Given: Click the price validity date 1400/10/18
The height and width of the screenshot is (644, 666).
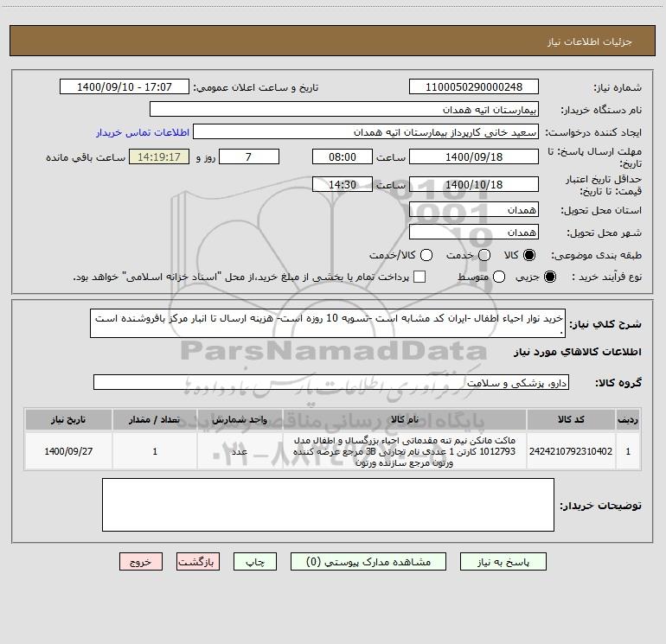Looking at the screenshot, I should (x=474, y=184).
